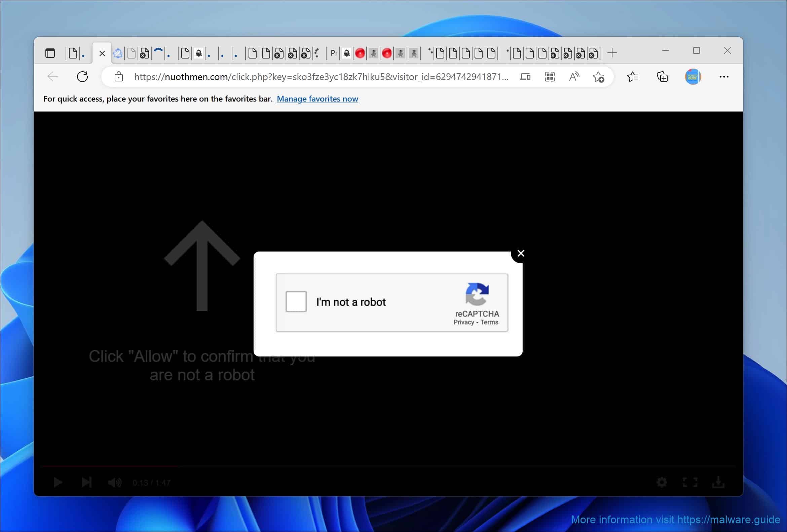This screenshot has width=787, height=532.
Task: Enter video fullscreen mode
Action: (x=690, y=482)
